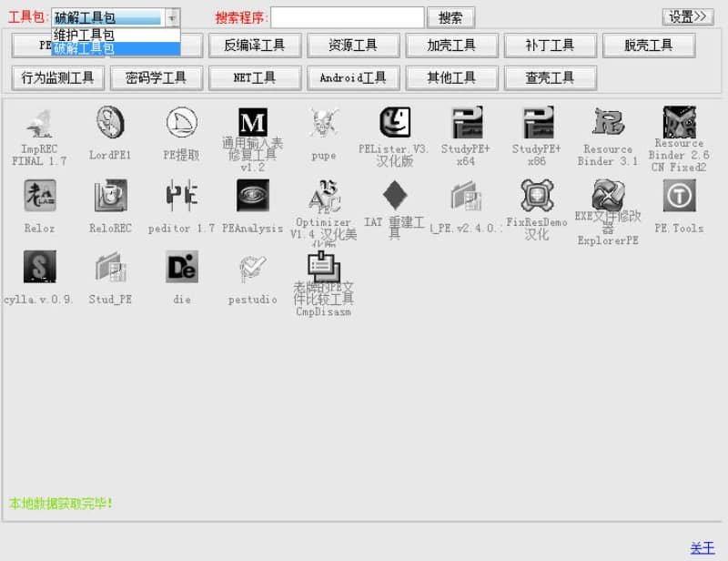Image resolution: width=728 pixels, height=561 pixels.
Task: Switch to NET工具 category
Action: click(255, 78)
